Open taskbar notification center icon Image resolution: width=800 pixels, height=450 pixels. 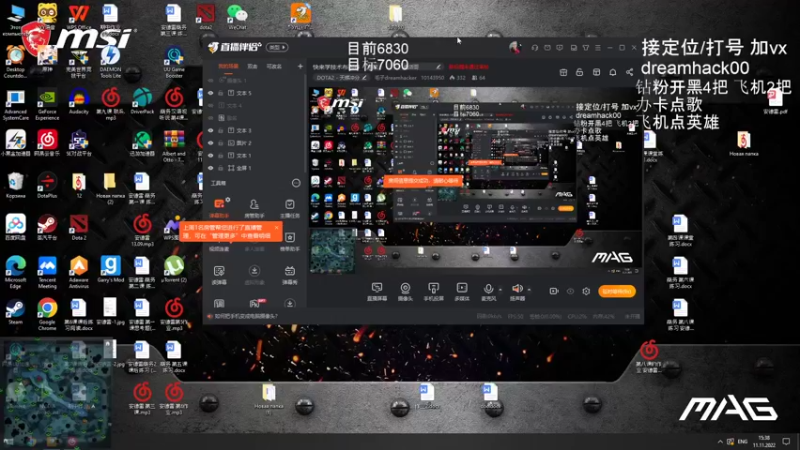pos(786,441)
